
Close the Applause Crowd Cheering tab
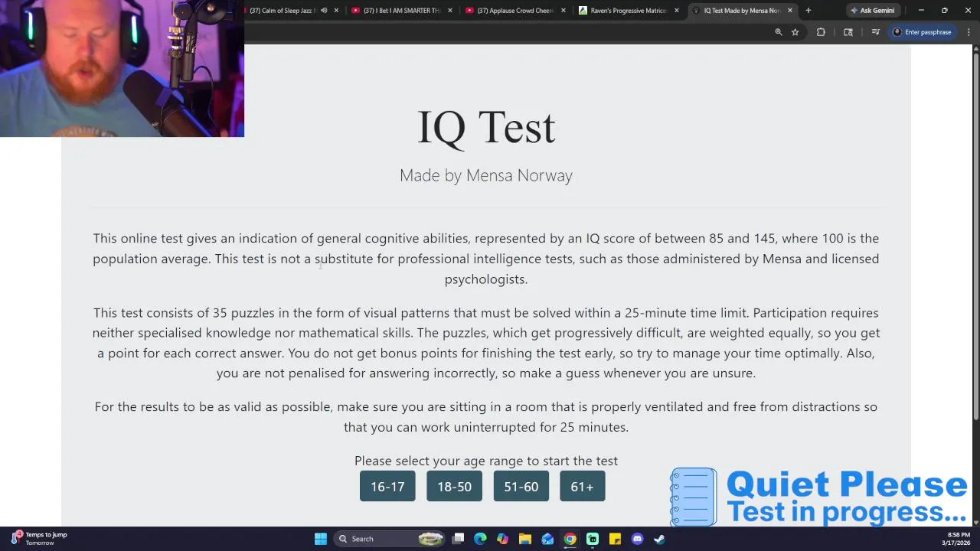(x=563, y=11)
